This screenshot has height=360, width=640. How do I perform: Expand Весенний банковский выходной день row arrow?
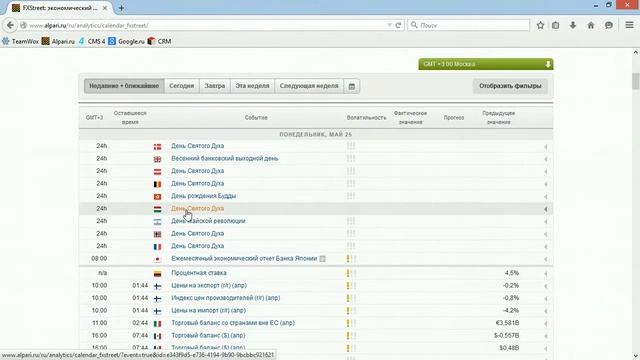pos(546,159)
